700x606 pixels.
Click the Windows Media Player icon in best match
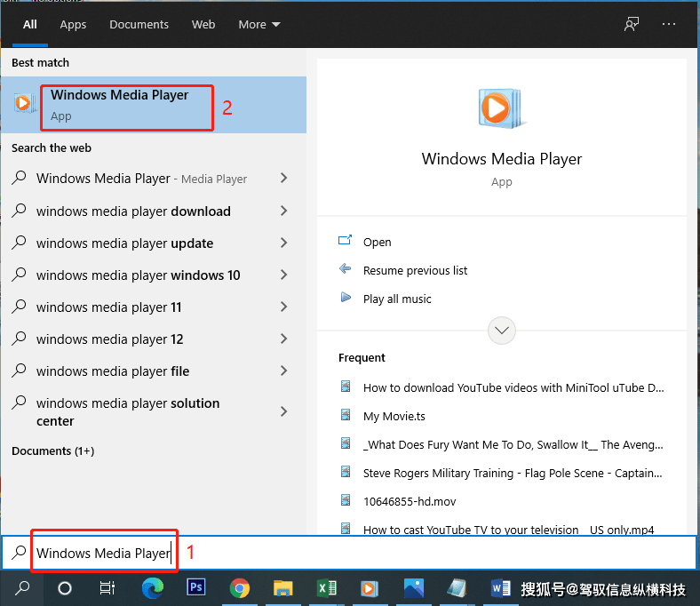tap(24, 103)
